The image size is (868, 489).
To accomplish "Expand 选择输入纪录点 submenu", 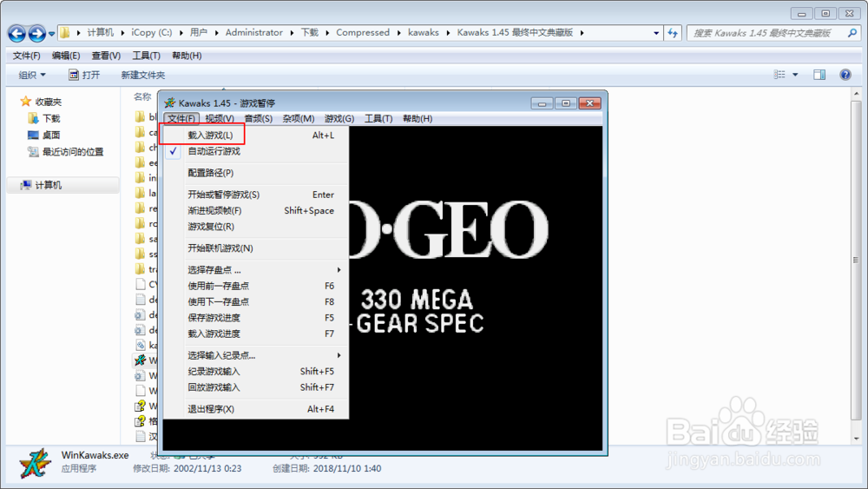I will [255, 355].
